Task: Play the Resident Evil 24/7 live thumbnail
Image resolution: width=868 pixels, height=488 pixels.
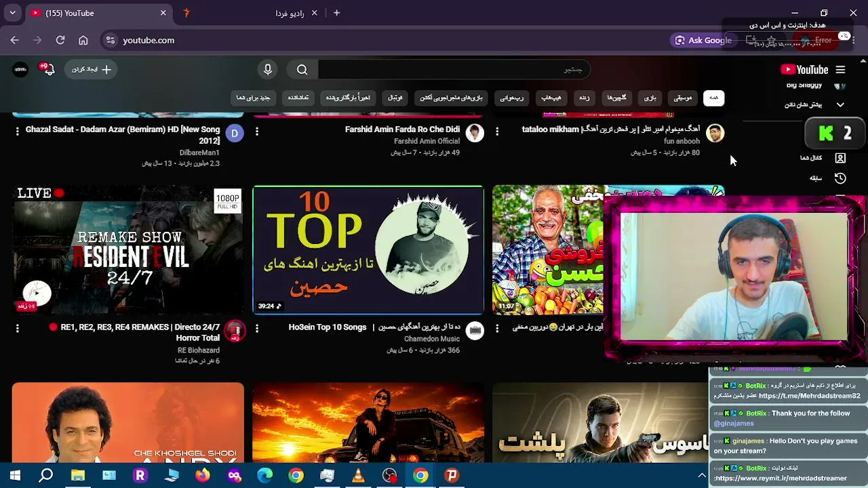Action: [x=128, y=250]
